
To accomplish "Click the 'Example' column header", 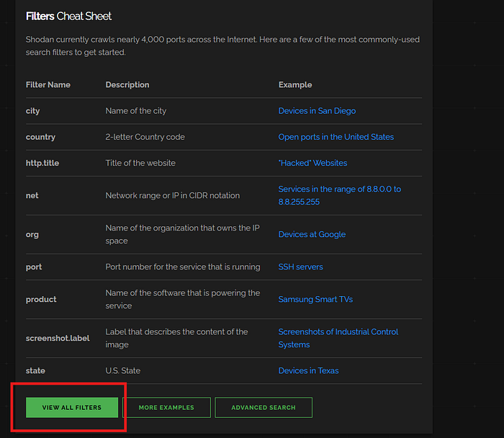I will point(295,85).
